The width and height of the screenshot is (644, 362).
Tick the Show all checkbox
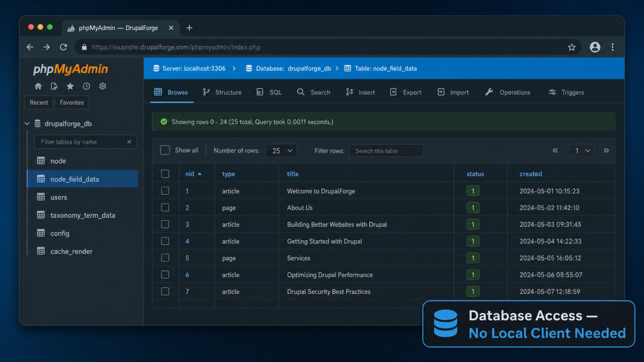point(165,150)
